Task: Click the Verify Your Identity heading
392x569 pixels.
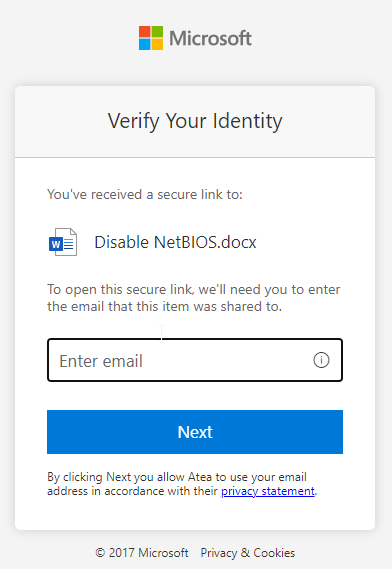Action: [x=195, y=121]
